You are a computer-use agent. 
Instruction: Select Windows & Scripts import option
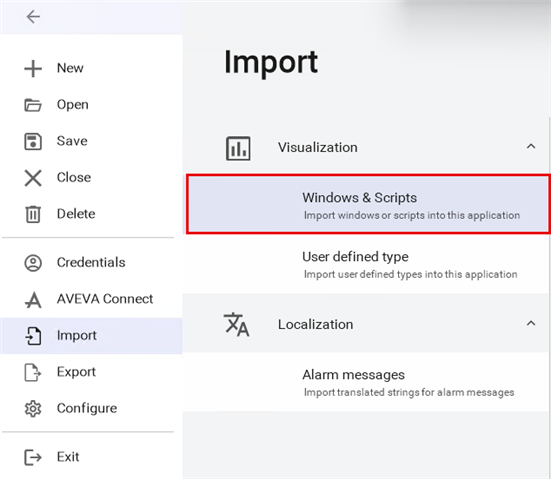(368, 204)
